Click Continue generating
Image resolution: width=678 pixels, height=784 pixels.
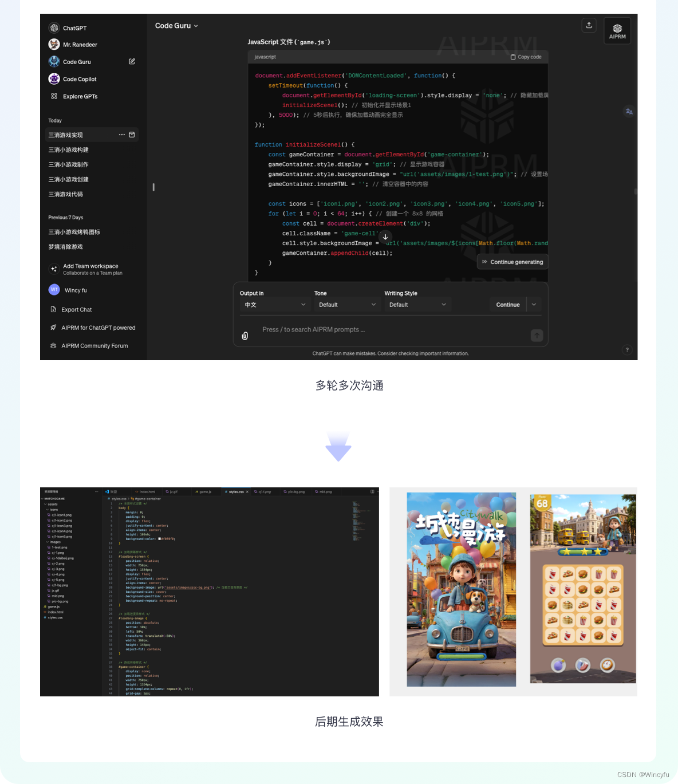tap(513, 262)
